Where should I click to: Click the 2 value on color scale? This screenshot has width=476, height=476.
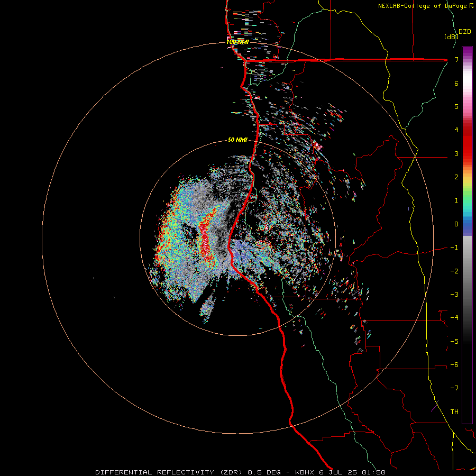[456, 177]
